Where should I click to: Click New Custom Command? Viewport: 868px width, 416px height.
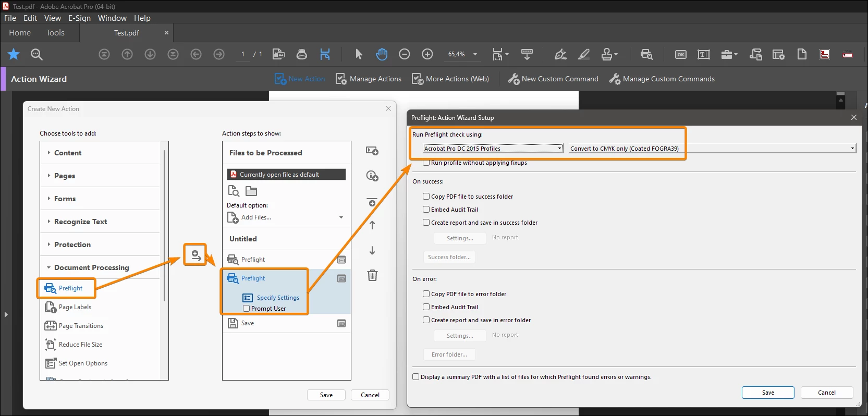coord(553,79)
